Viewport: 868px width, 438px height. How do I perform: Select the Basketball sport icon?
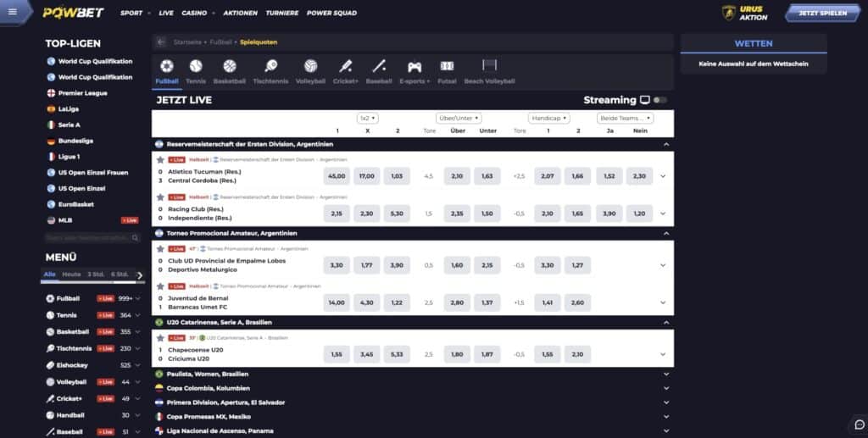click(230, 66)
